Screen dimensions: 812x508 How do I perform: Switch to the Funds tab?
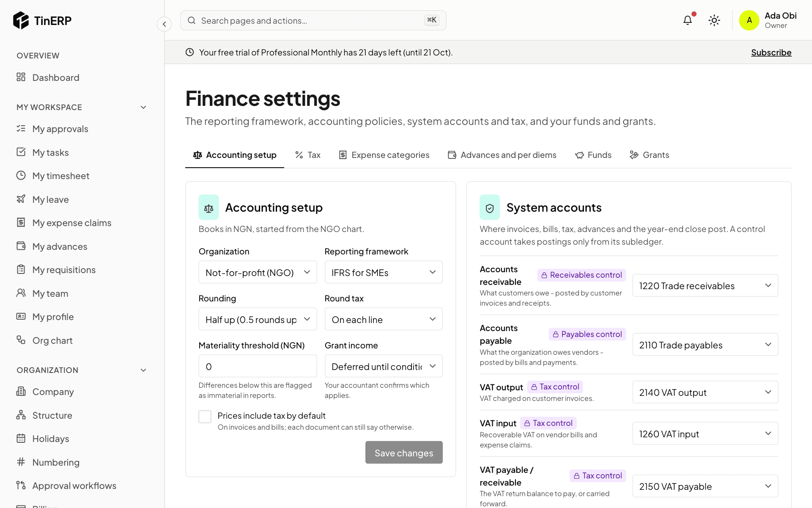593,155
